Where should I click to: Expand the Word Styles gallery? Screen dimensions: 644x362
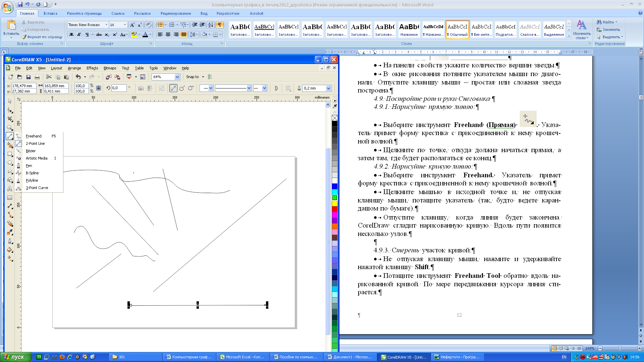pyautogui.click(x=569, y=36)
